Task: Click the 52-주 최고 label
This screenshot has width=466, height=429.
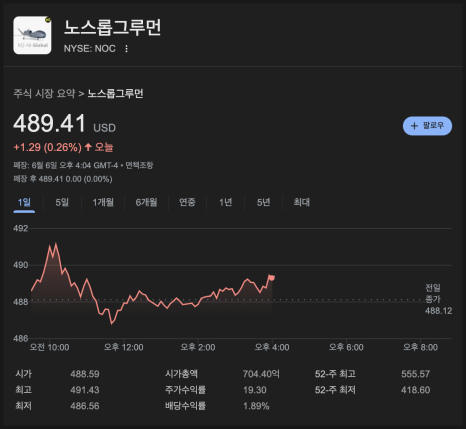Action: (x=335, y=374)
